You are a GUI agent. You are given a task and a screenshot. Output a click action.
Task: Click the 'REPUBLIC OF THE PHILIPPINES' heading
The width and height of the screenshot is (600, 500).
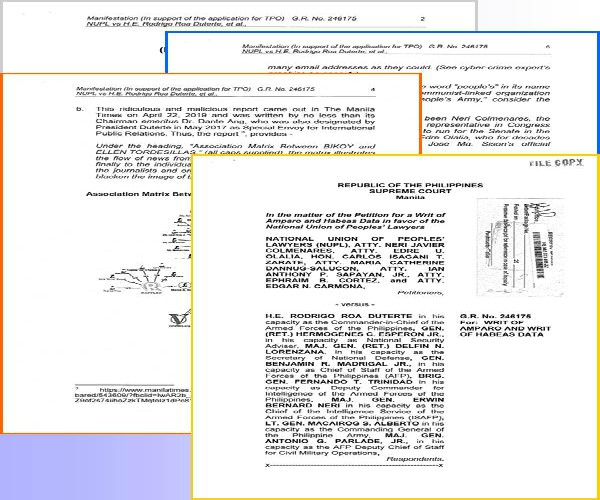410,185
